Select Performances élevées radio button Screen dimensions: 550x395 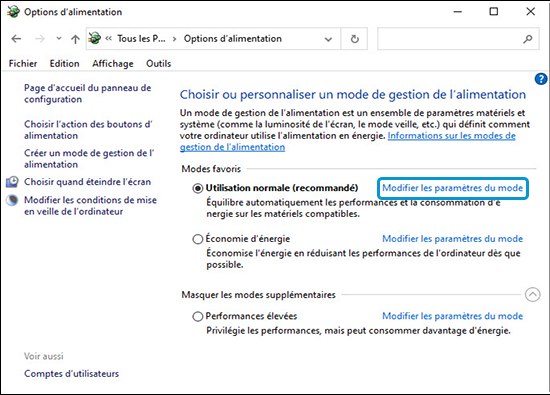198,316
